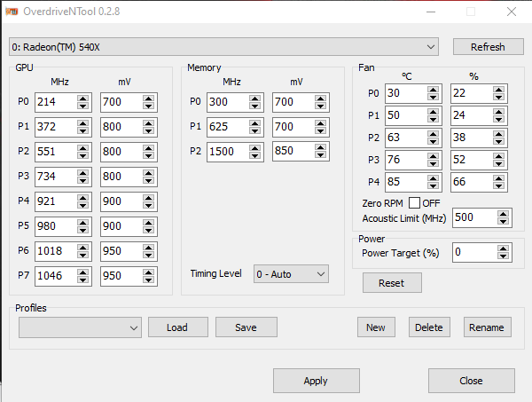This screenshot has width=532, height=402.
Task: Decrease Memory P1 MHz with down arrow
Action: (254, 130)
